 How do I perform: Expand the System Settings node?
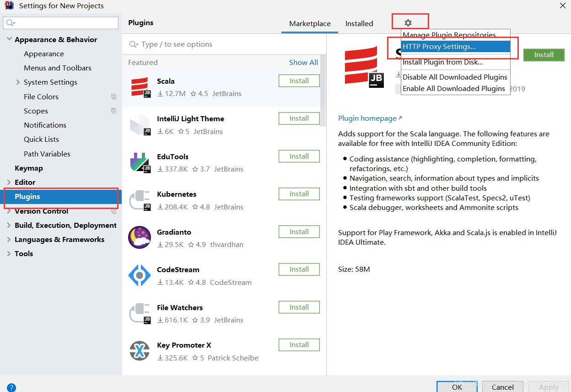pos(18,82)
